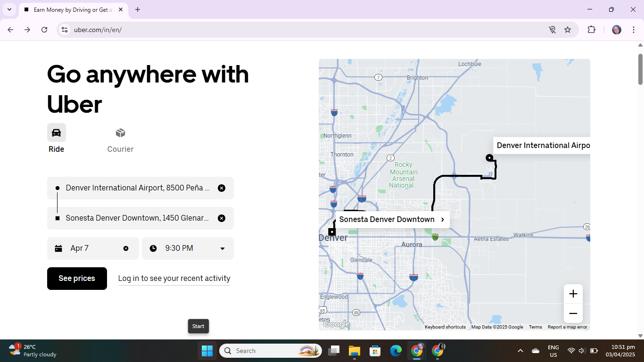Show hidden system tray icons
The width and height of the screenshot is (644, 362).
tap(520, 351)
